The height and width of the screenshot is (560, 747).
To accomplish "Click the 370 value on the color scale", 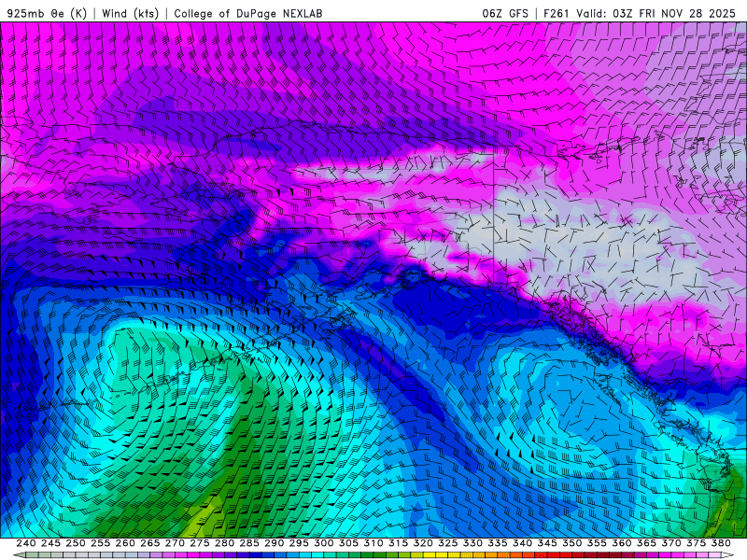I will coord(671,543).
